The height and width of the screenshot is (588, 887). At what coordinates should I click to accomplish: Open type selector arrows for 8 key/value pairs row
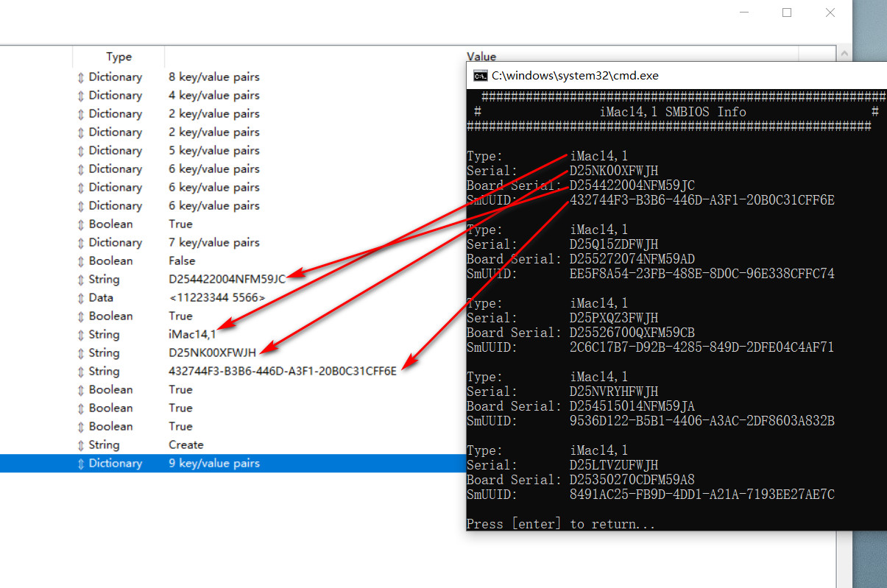(81, 77)
